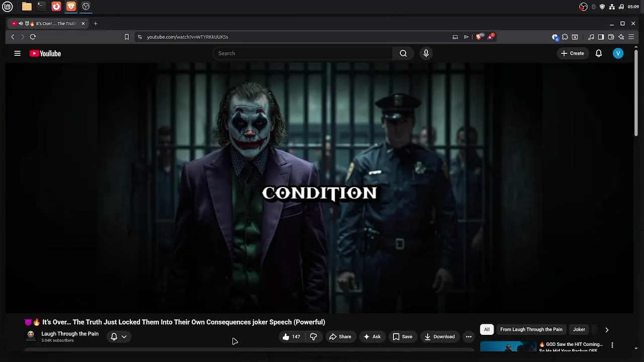The image size is (644, 362).
Task: Share this video
Action: pos(340,337)
